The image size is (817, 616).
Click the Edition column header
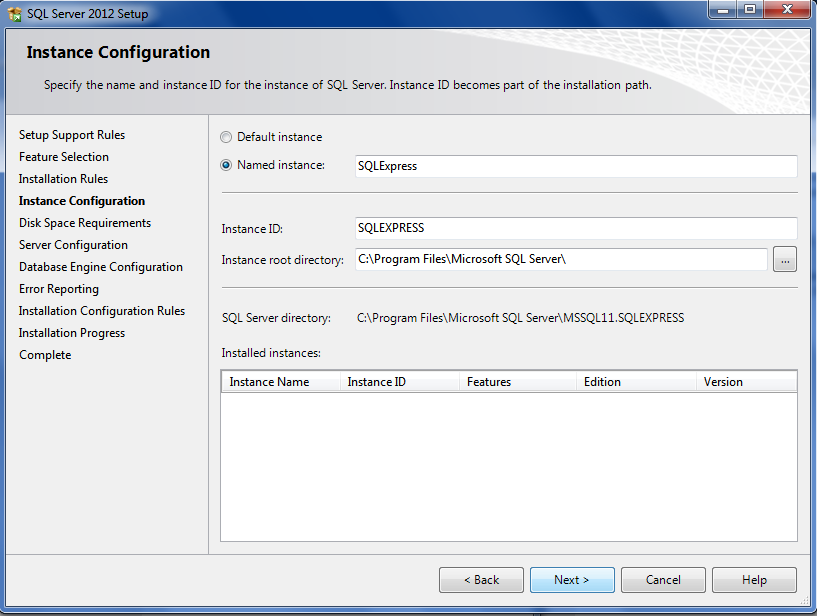636,382
